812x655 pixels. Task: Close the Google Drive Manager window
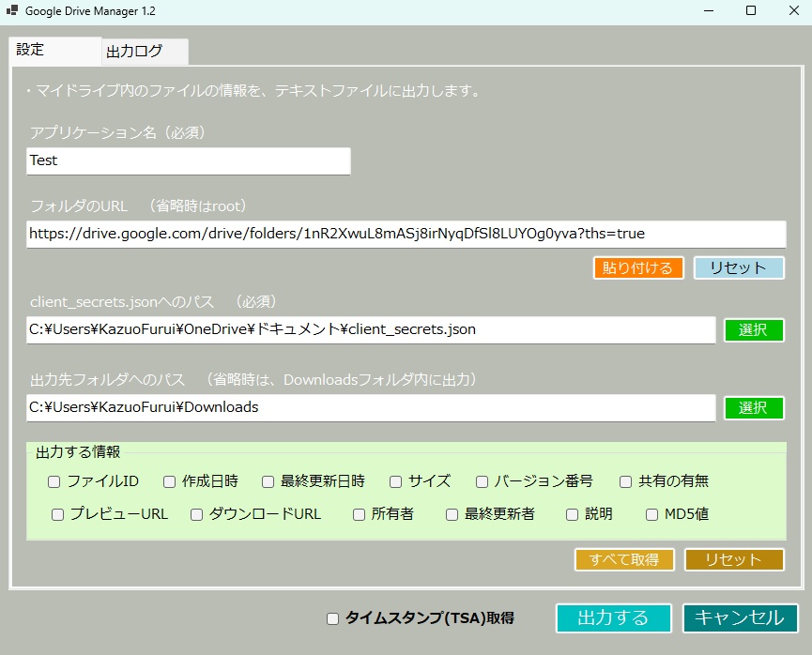point(793,11)
